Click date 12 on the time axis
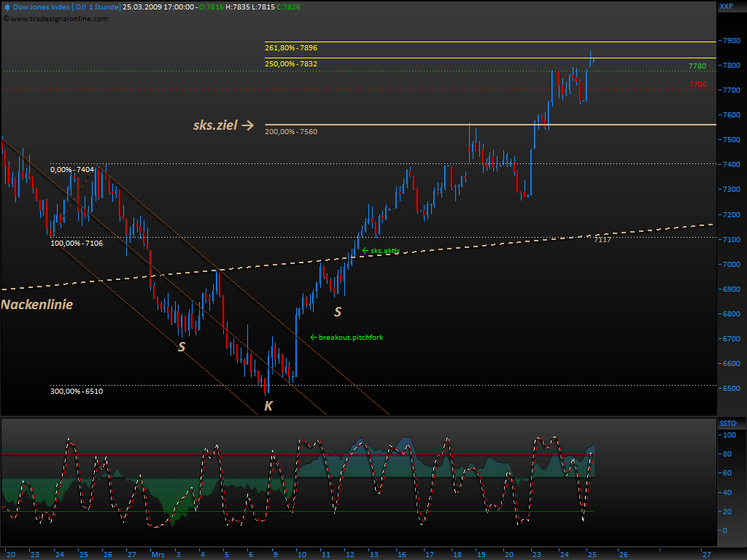This screenshot has width=747, height=560. pos(349,554)
